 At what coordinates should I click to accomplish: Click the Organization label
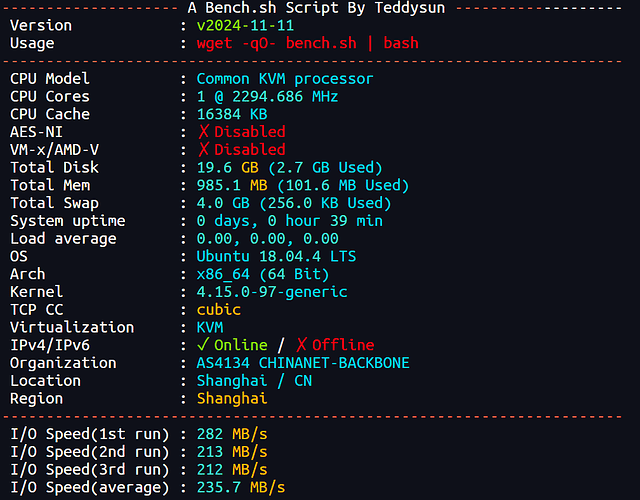63,363
